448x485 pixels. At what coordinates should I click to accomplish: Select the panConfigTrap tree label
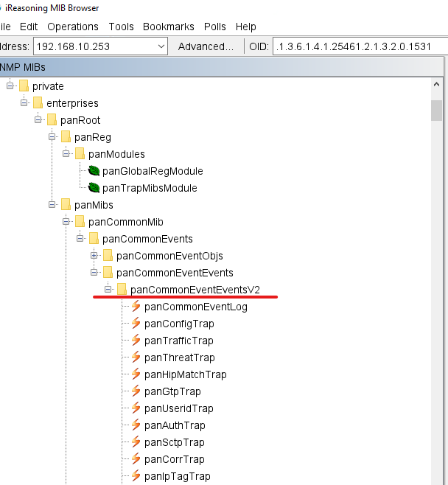[179, 324]
